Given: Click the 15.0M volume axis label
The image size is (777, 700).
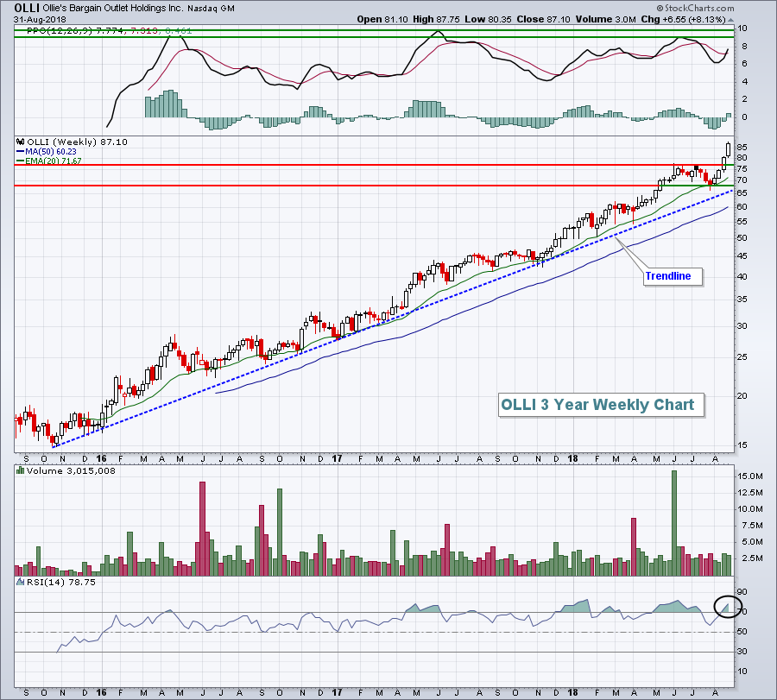Looking at the screenshot, I should [749, 476].
